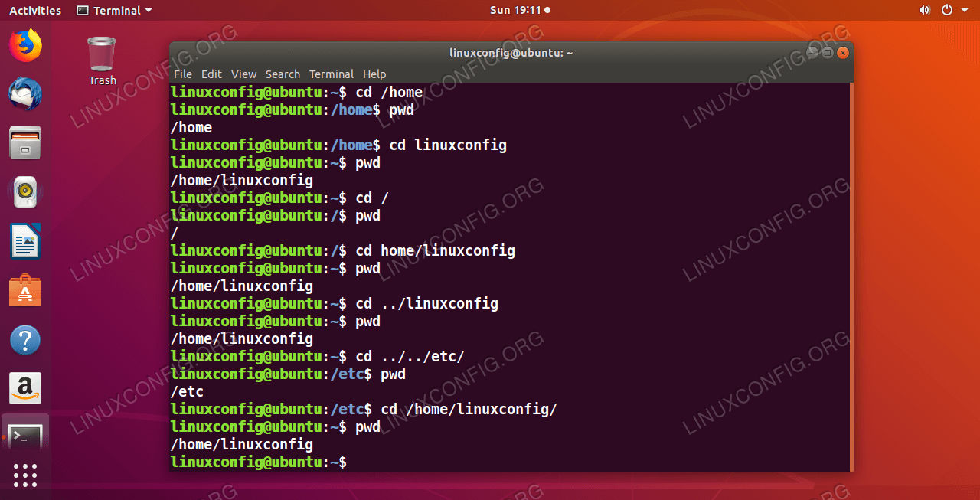Screen dimensions: 980x500
Task: Click the Amazon launcher icon
Action: (25, 388)
